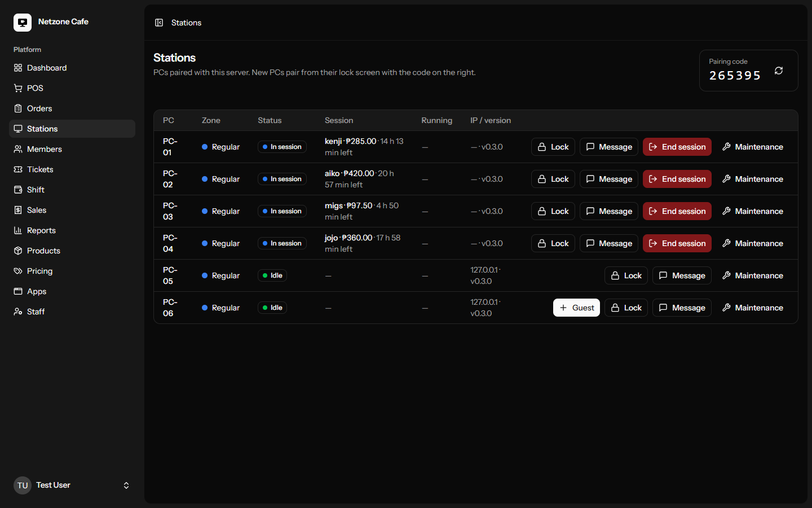Go to Orders section
Image resolution: width=812 pixels, height=508 pixels.
(x=72, y=108)
